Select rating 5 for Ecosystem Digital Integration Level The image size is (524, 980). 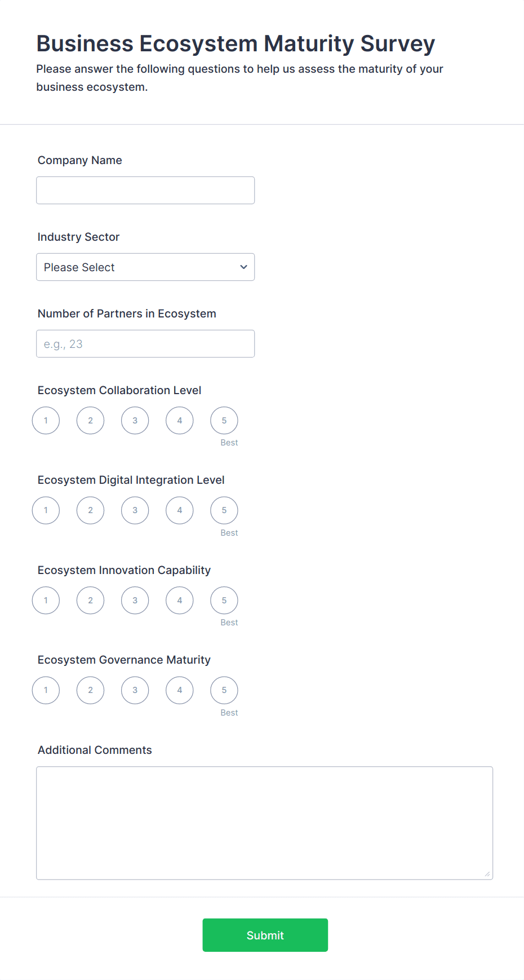[x=224, y=510]
